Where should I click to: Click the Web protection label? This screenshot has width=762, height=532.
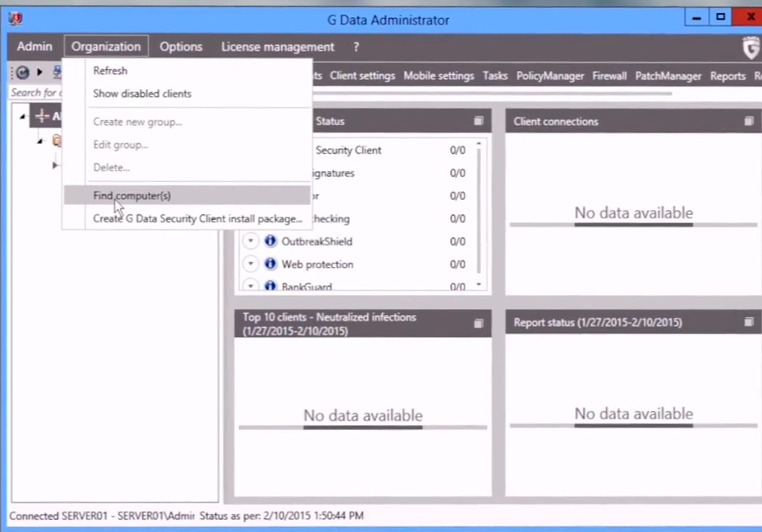(317, 264)
